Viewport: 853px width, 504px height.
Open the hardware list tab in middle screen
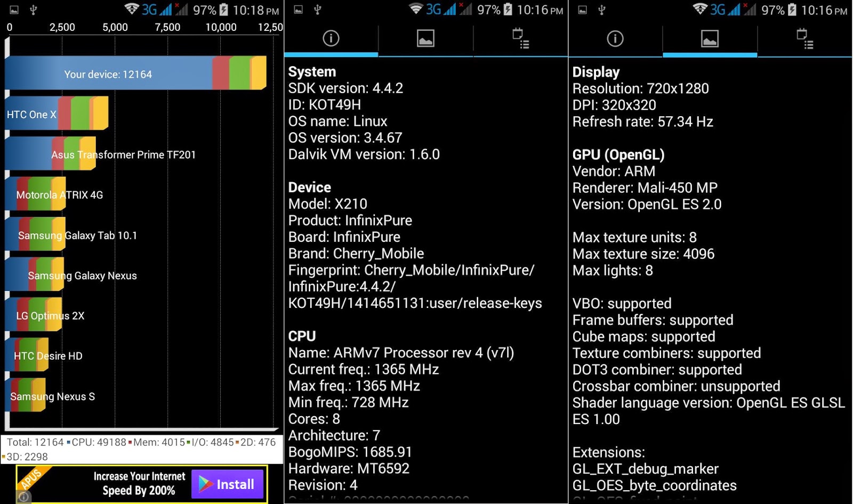pyautogui.click(x=520, y=38)
